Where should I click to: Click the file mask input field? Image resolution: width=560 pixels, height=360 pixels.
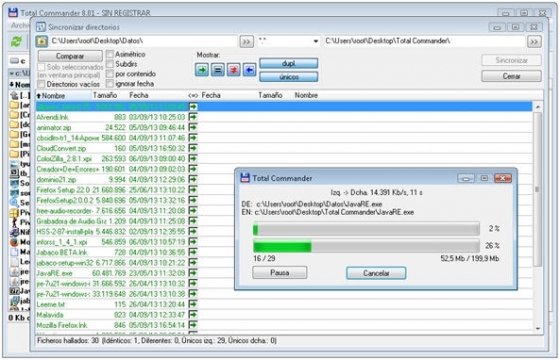tap(284, 41)
